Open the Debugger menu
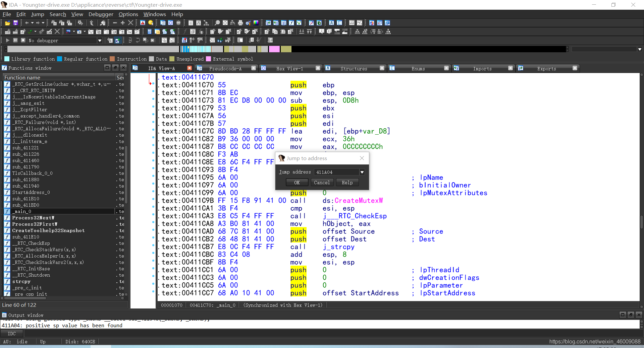This screenshot has width=644, height=348. coord(101,14)
